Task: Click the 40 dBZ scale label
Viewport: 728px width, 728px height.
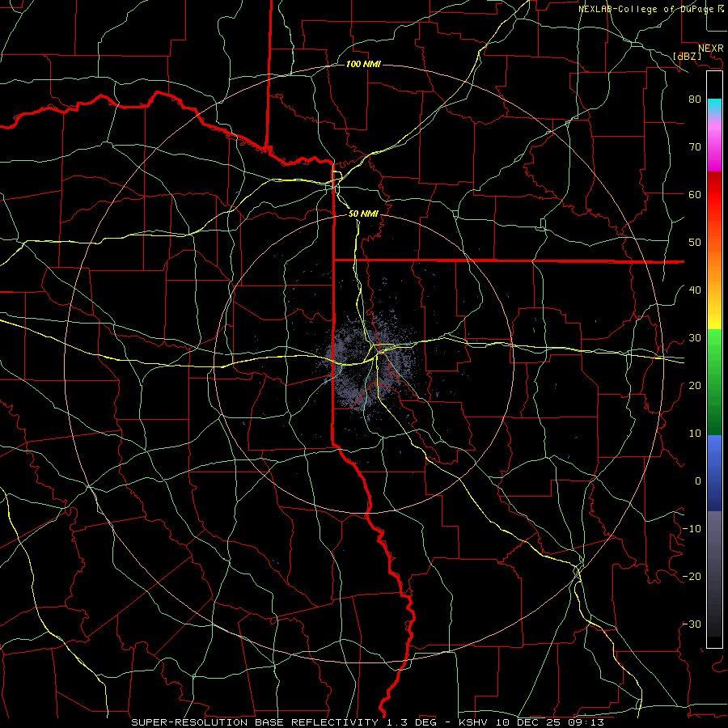Action: pos(695,290)
